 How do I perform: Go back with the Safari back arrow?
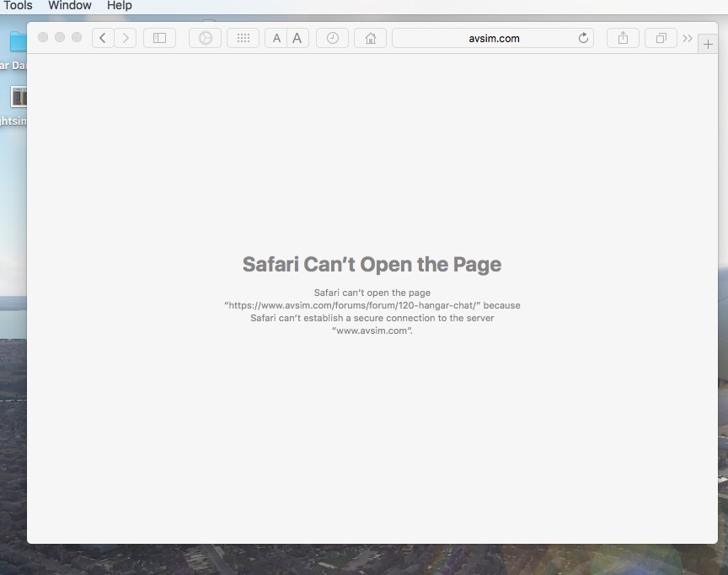(103, 38)
